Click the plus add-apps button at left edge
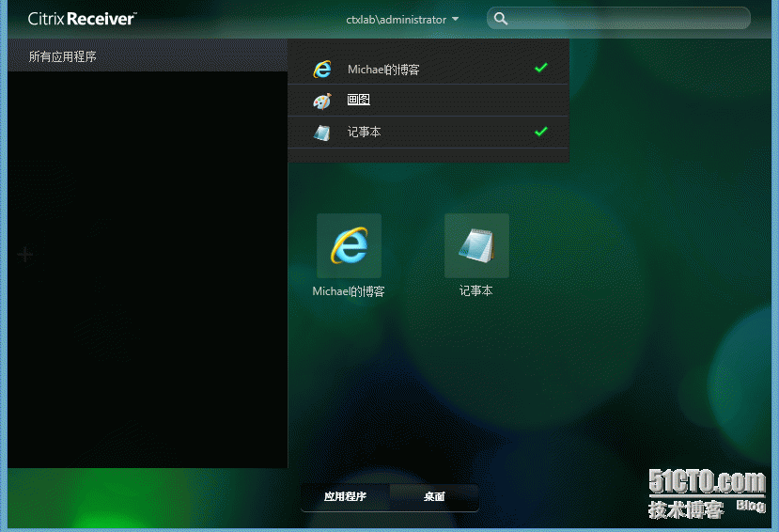 click(24, 255)
